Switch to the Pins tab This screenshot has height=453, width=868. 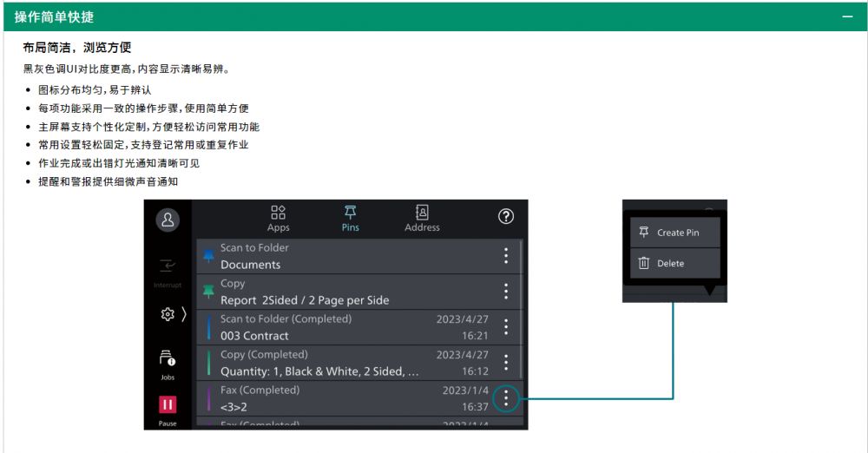coord(350,218)
